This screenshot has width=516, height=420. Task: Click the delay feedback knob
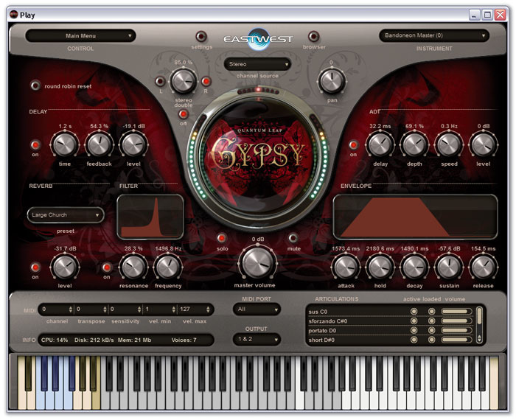pos(99,144)
